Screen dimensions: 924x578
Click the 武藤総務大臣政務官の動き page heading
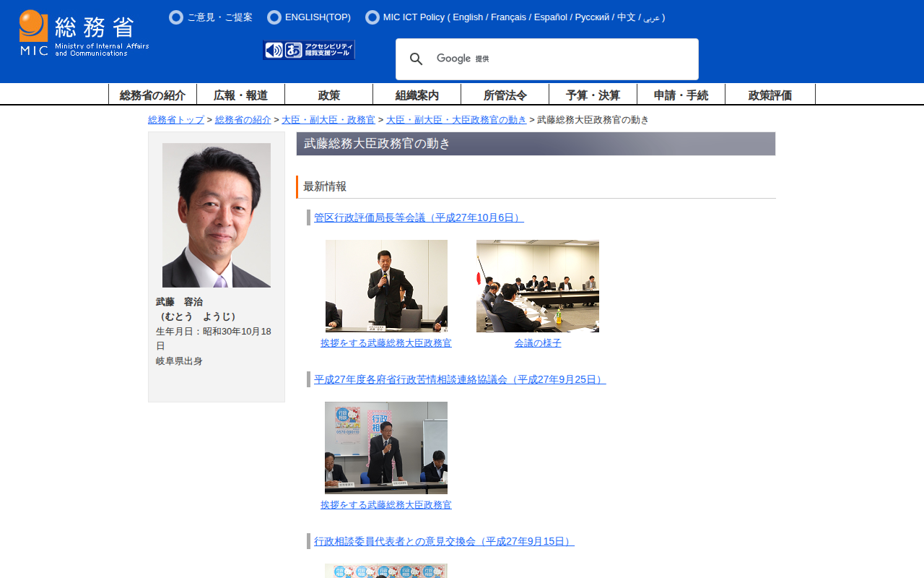tap(536, 144)
